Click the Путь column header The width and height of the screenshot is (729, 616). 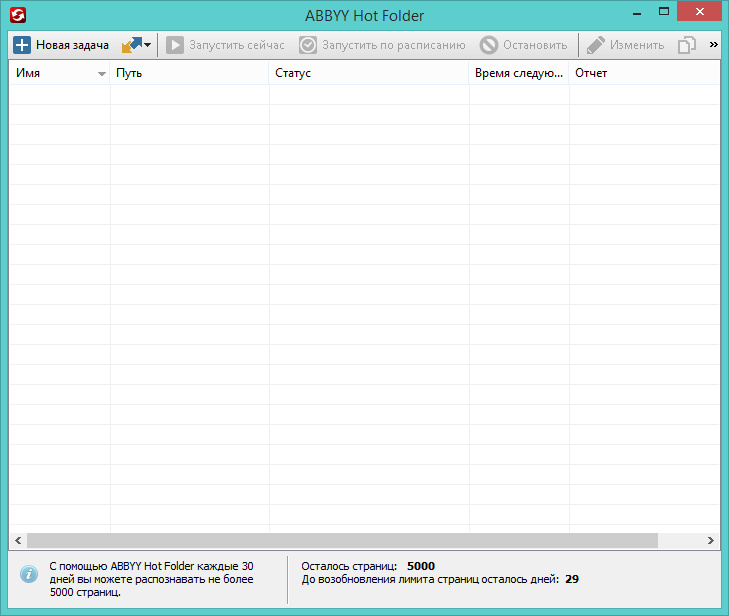tap(189, 73)
